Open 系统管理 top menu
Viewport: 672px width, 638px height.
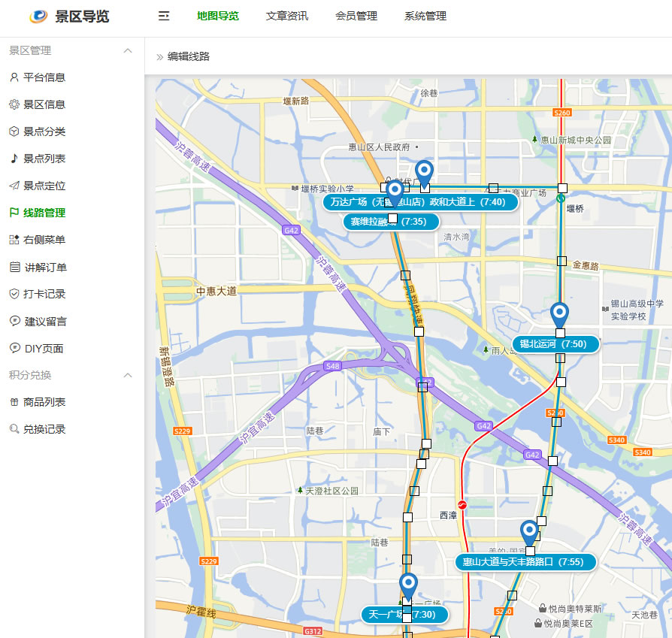pyautogui.click(x=425, y=16)
